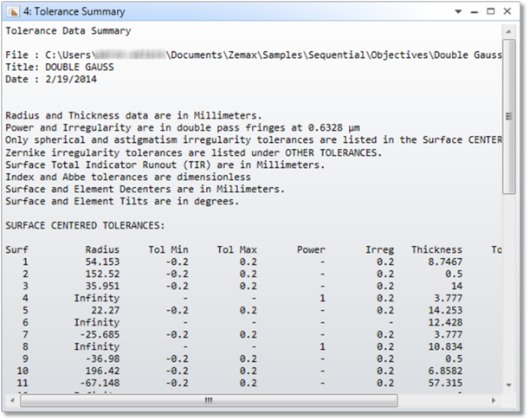Click the 'SURFACE CENTERED TOLERANCES:' heading

84,225
